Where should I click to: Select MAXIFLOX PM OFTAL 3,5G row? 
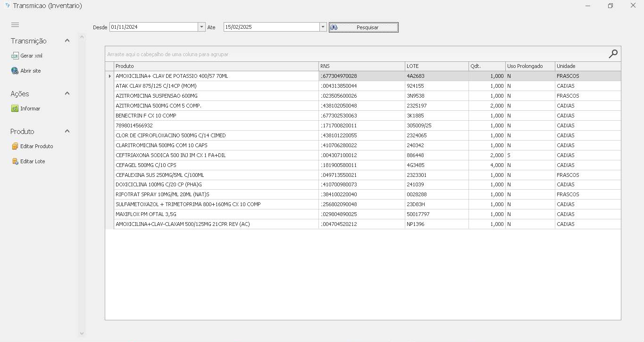(x=363, y=214)
